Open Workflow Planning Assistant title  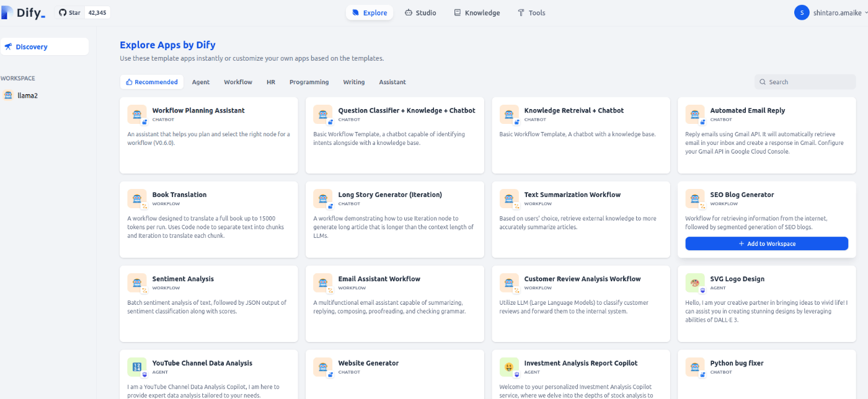[x=198, y=110]
